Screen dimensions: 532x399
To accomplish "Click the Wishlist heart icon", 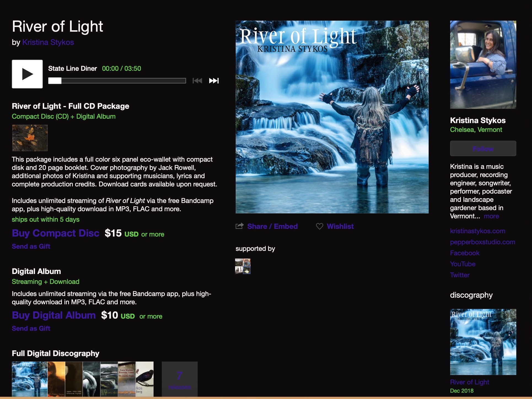I will click(319, 226).
